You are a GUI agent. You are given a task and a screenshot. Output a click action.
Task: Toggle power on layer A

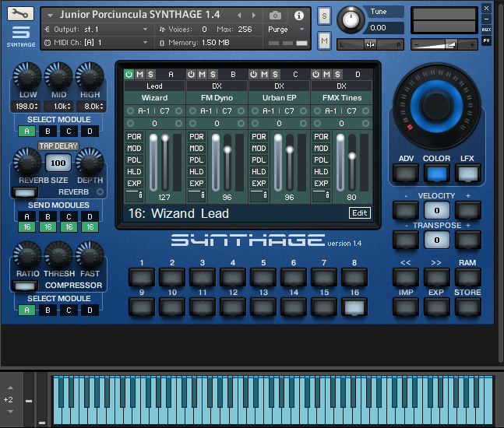(x=129, y=74)
